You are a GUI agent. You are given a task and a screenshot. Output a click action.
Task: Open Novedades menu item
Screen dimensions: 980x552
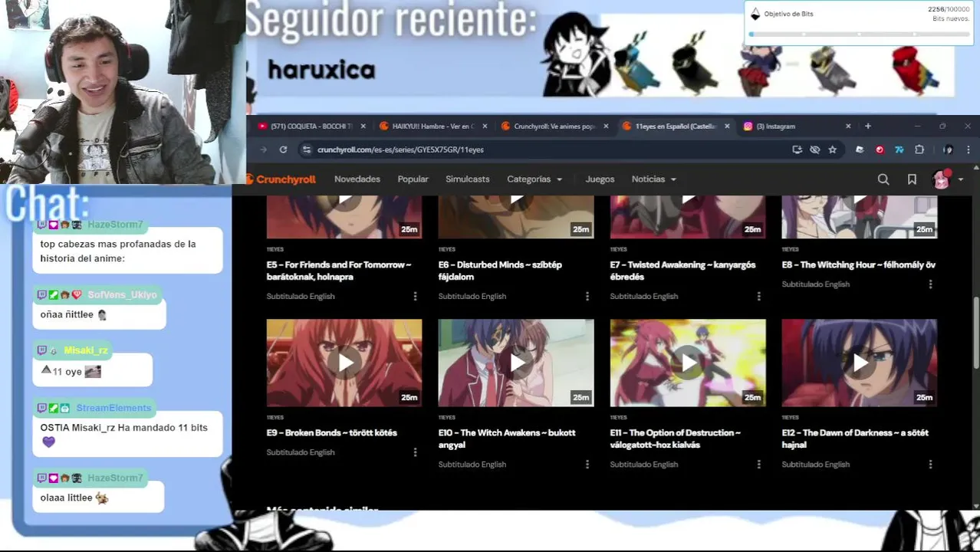(357, 179)
